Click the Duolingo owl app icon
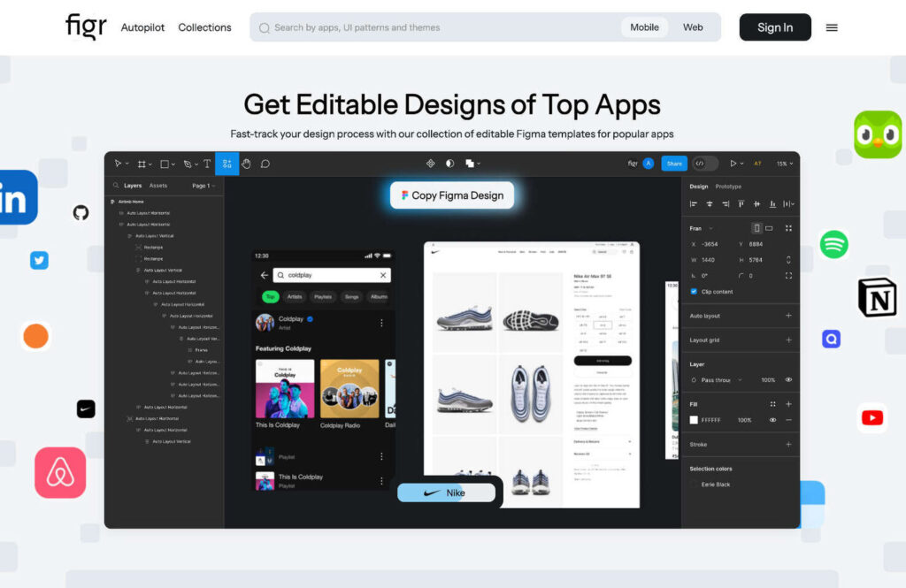The height and width of the screenshot is (588, 906). [878, 134]
